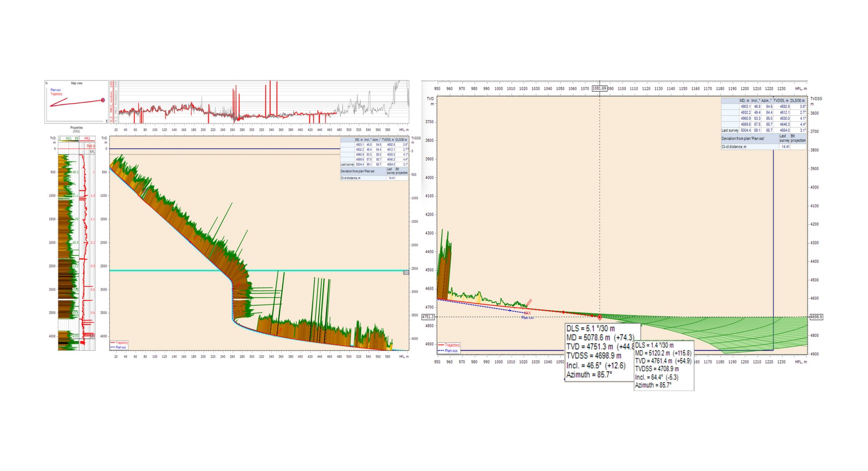Click the Properties (XXX) panel header
This screenshot has height=471, width=868.
tap(77, 129)
